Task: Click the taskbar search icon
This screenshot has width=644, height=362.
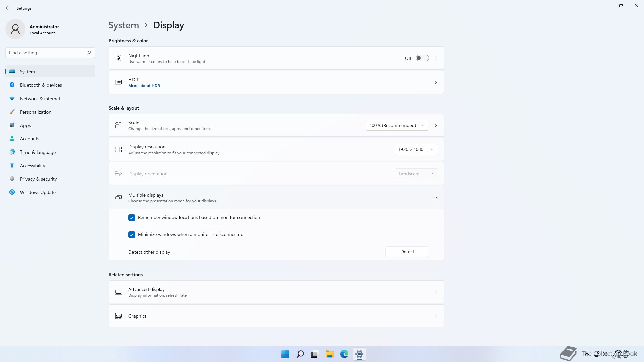Action: [300, 354]
